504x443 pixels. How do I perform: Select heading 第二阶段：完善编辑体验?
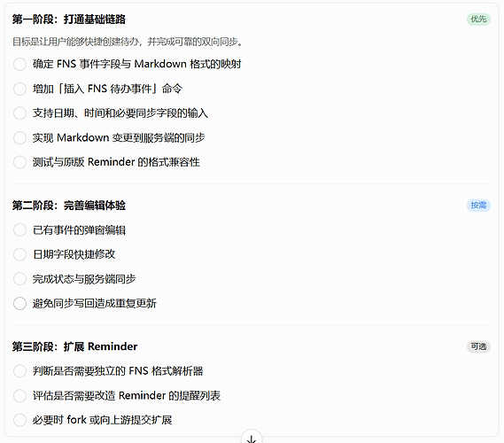tap(69, 206)
